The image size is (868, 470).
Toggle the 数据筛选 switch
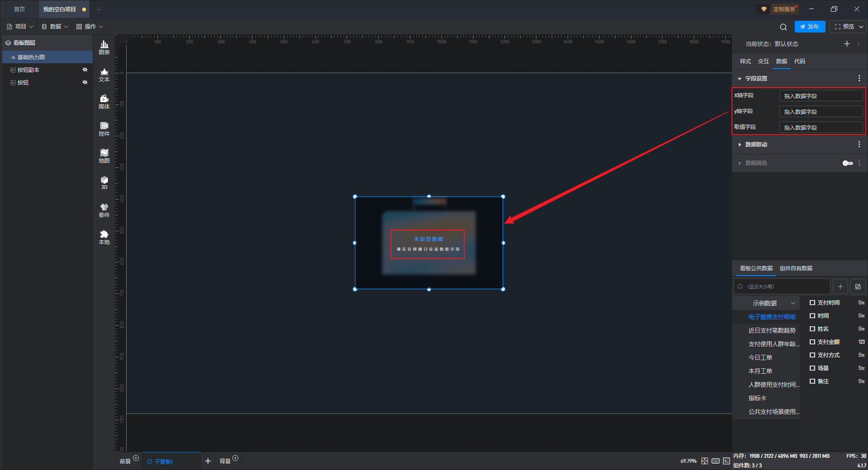[x=848, y=163]
